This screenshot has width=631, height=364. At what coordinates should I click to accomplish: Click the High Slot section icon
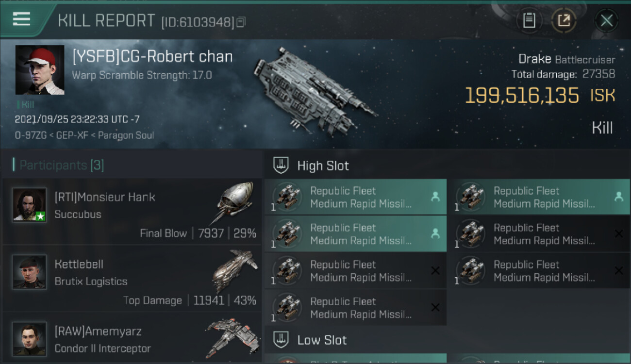(281, 165)
